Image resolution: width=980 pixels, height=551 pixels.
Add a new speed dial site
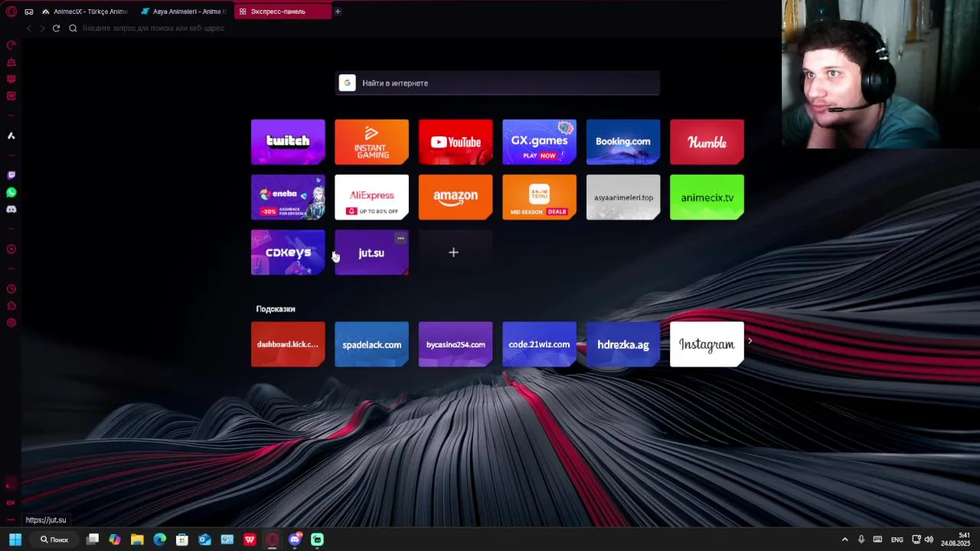453,253
